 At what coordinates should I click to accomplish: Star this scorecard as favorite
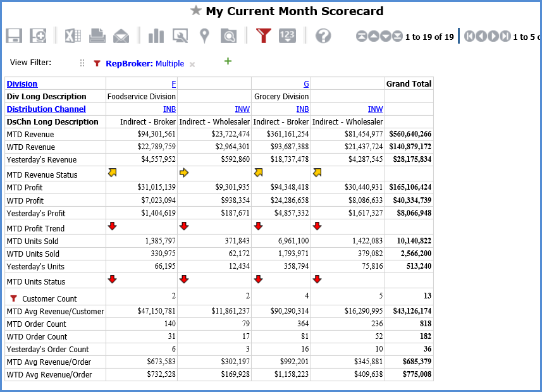[x=196, y=11]
